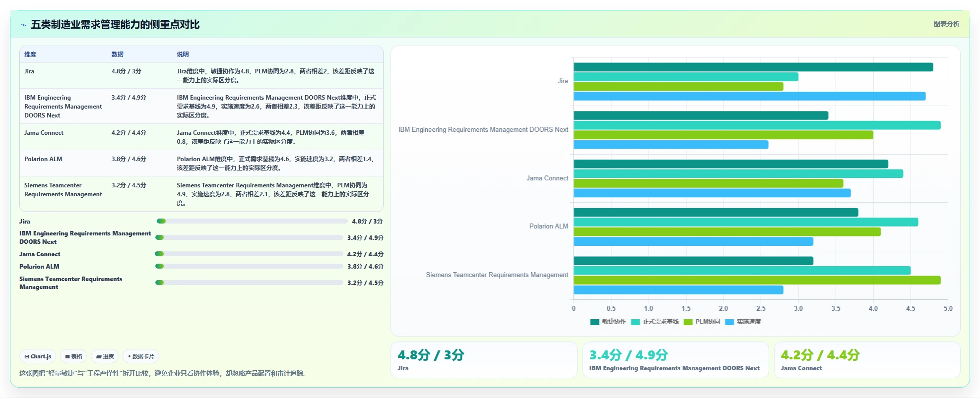Click the 图表分析 label in the header
This screenshot has height=398, width=980.
click(946, 24)
